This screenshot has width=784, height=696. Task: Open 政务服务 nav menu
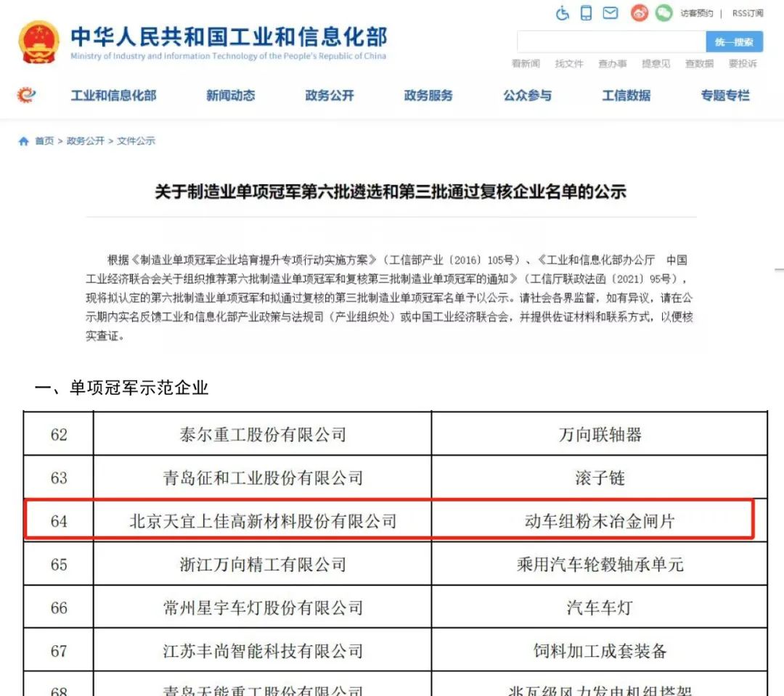click(428, 95)
